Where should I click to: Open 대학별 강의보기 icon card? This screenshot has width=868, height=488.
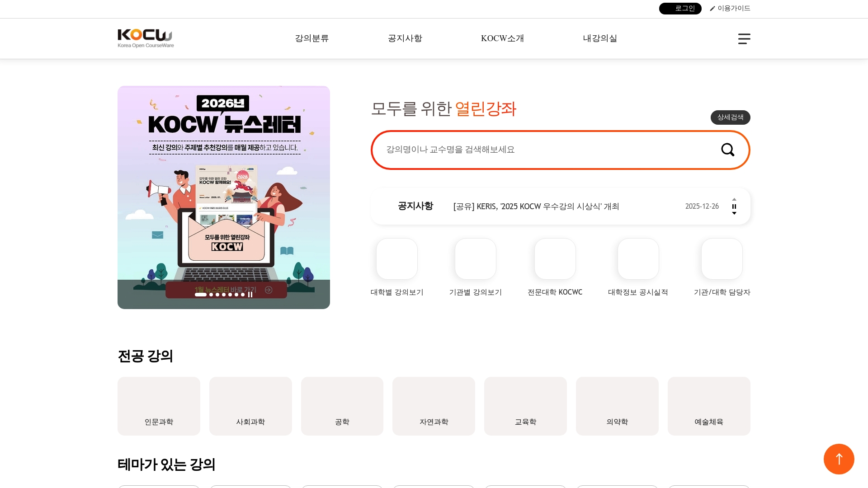[396, 258]
